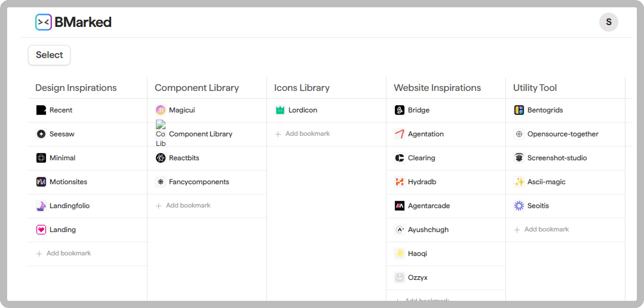
Task: Open the Magicui bookmark link
Action: [x=182, y=110]
